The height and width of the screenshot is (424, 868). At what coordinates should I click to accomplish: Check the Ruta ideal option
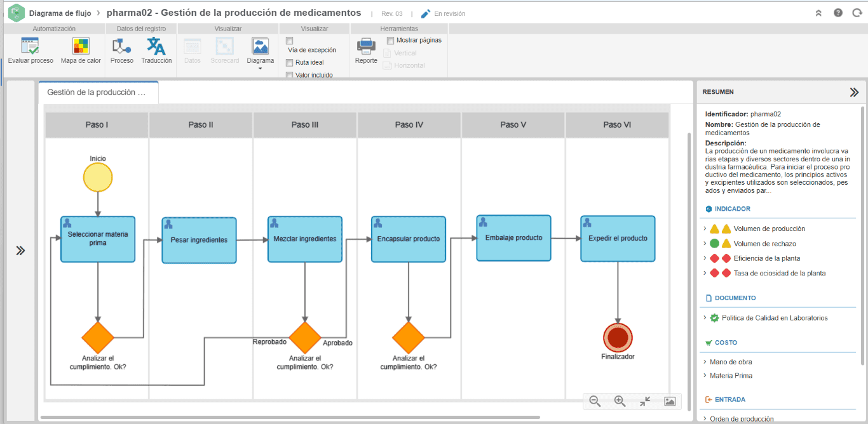tap(289, 63)
